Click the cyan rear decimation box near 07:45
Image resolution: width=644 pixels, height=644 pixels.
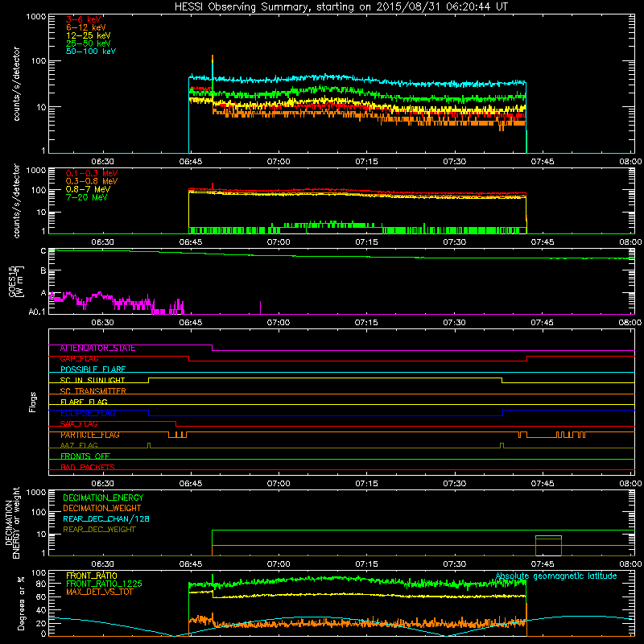(x=548, y=546)
